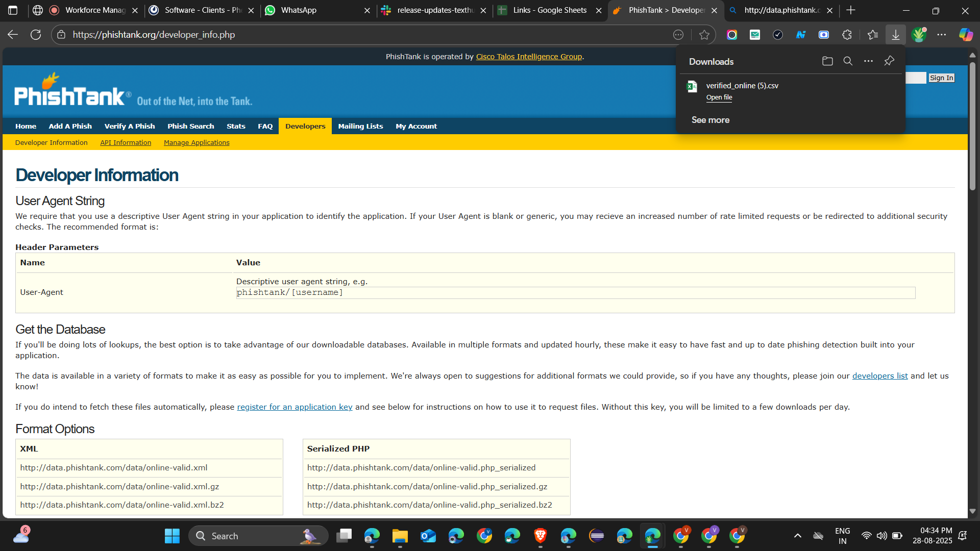Open browser profile avatar
Screen dimensions: 980x551
click(x=919, y=35)
